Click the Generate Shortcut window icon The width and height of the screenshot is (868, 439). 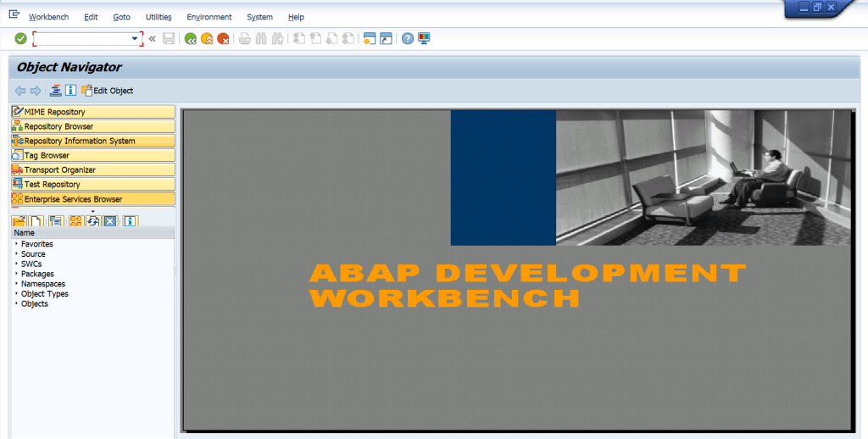[386, 39]
